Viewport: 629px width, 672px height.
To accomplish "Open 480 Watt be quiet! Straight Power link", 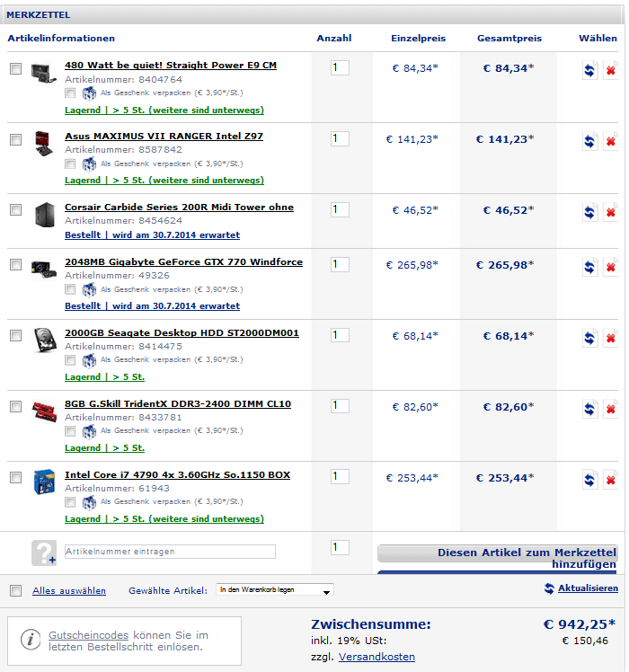I will tap(171, 66).
